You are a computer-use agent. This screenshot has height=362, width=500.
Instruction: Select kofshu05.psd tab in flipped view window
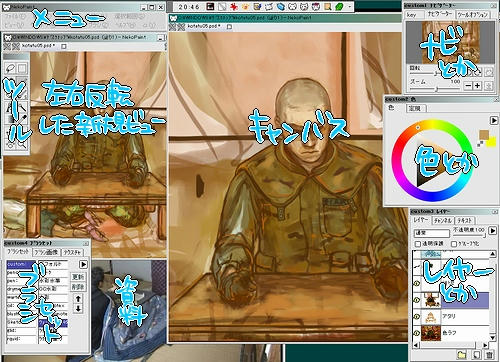(x=39, y=45)
